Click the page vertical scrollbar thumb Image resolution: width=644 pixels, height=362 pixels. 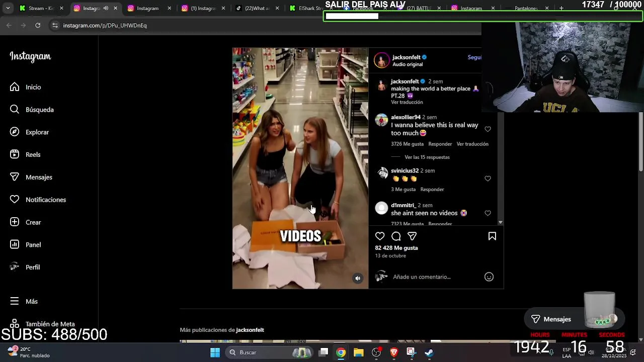pos(641,142)
